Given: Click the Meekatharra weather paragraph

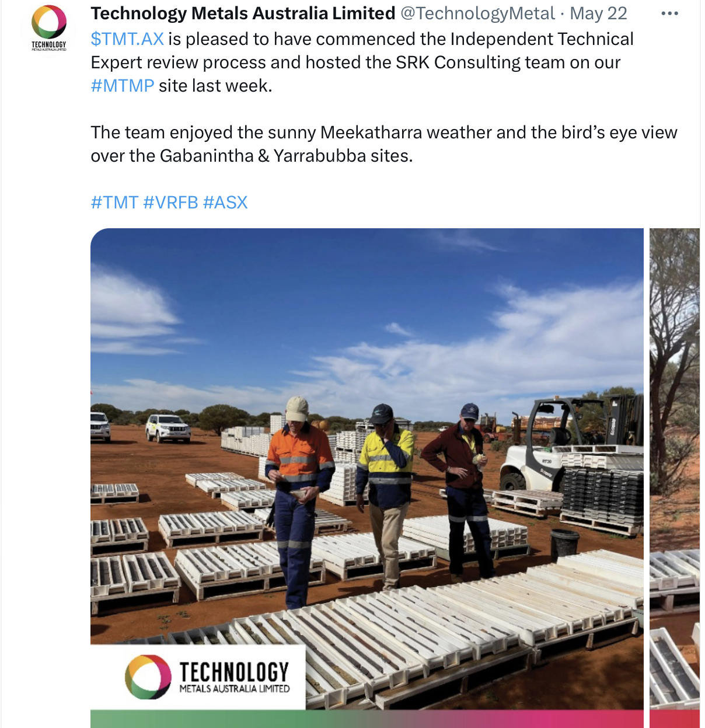Looking at the screenshot, I should coord(383,144).
